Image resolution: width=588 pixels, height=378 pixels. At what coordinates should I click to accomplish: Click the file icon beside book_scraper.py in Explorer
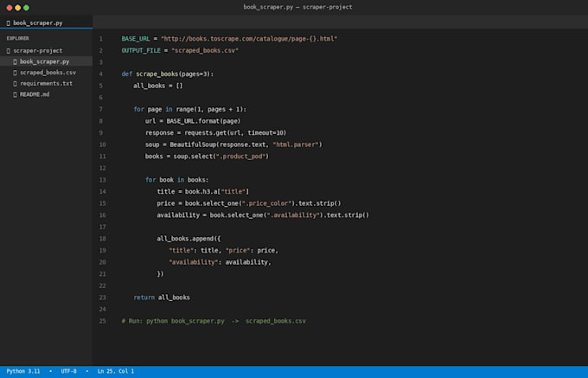[15, 61]
